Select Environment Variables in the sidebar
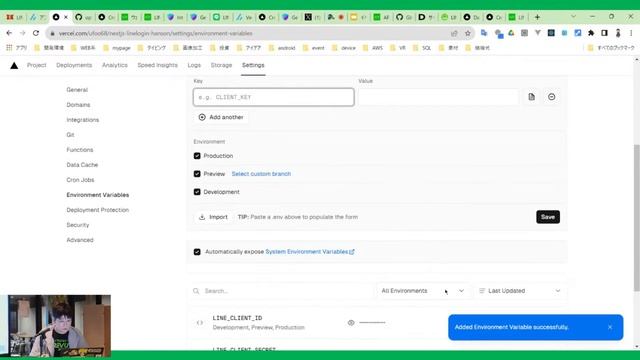The height and width of the screenshot is (360, 640). pyautogui.click(x=98, y=195)
